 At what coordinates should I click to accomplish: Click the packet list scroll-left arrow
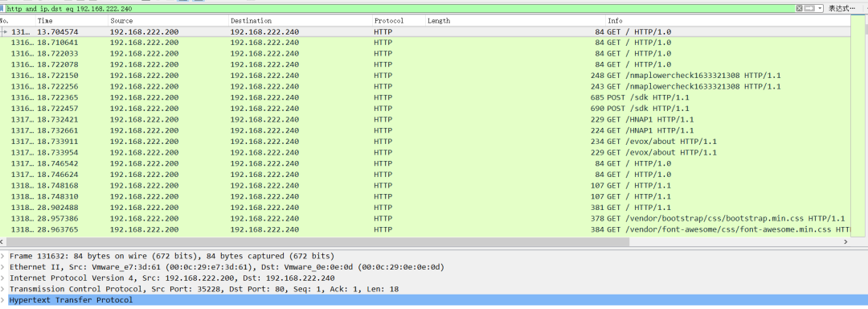(x=2, y=242)
